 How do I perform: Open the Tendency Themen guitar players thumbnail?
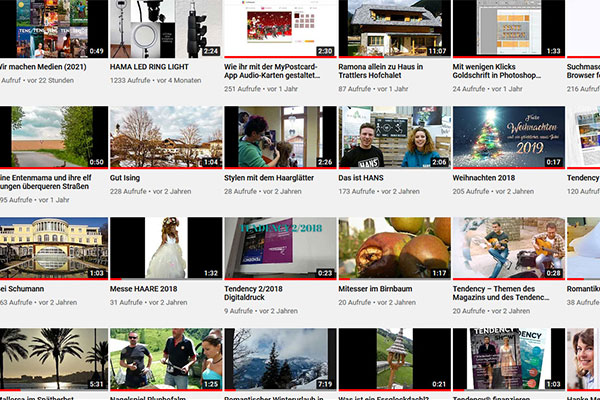click(509, 248)
